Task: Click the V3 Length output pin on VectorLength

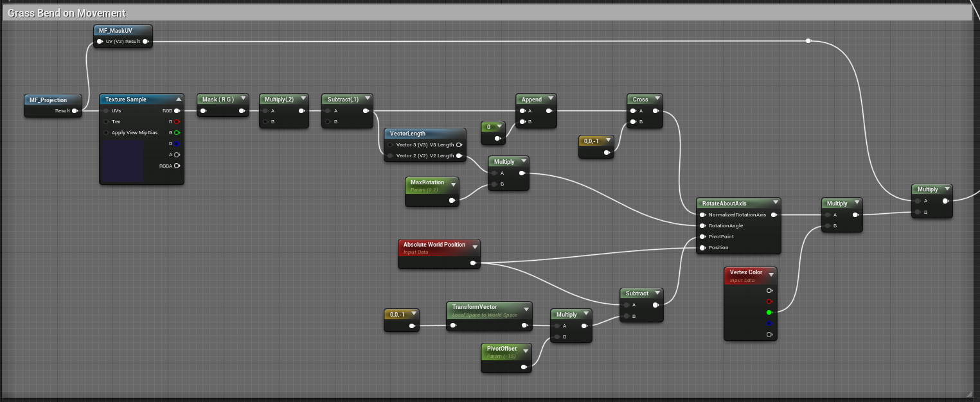Action: click(x=459, y=145)
